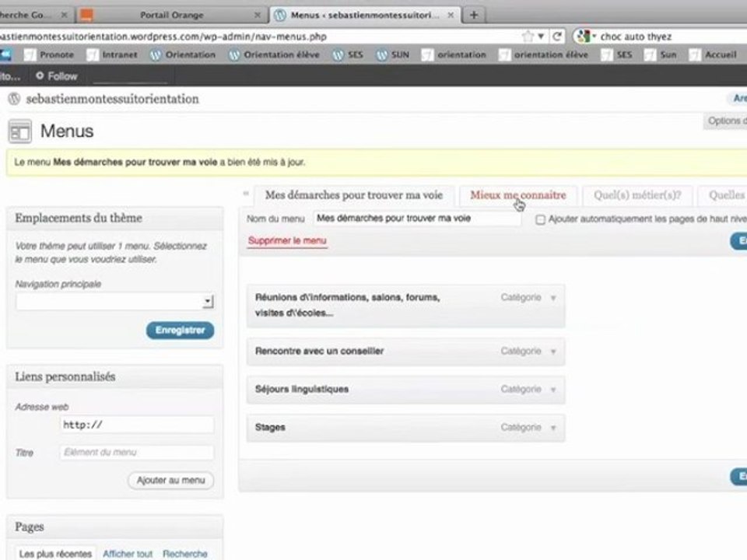Click the reload page icon
This screenshot has height=560, width=747.
[556, 37]
